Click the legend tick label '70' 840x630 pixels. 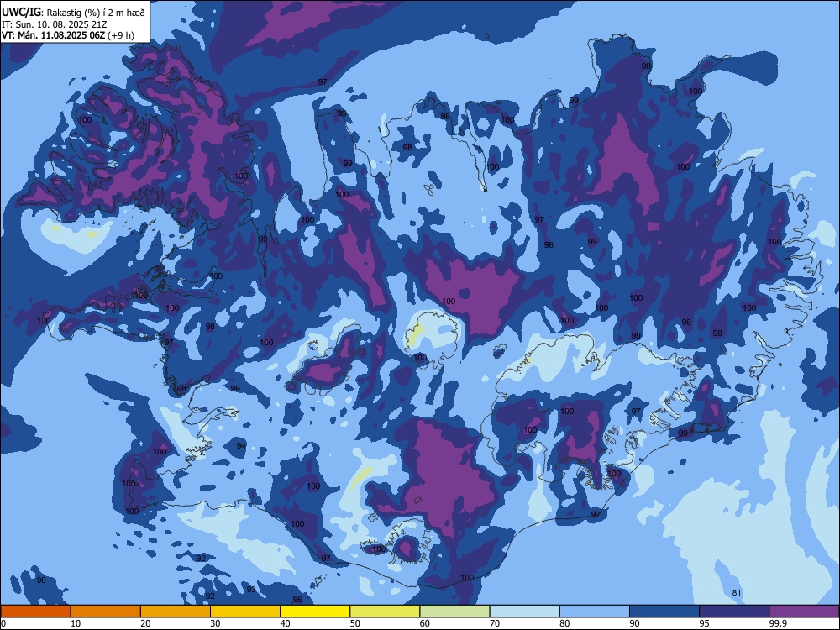point(495,623)
